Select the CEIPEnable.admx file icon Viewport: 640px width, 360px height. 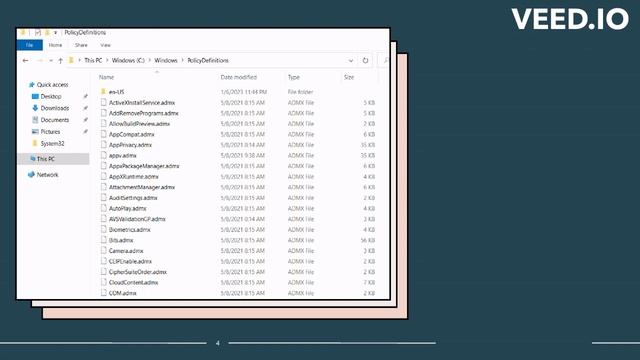click(x=104, y=261)
